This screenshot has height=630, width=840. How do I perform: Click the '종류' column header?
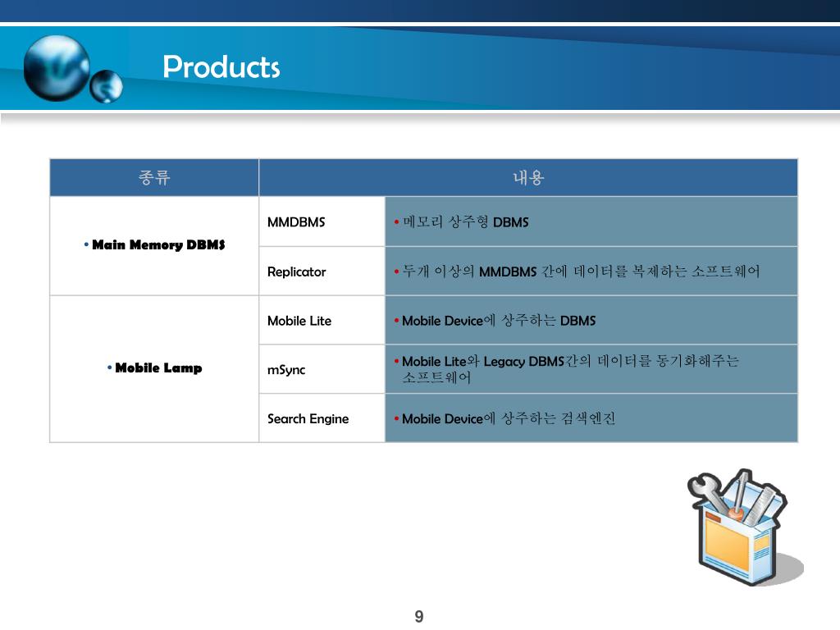pos(154,177)
